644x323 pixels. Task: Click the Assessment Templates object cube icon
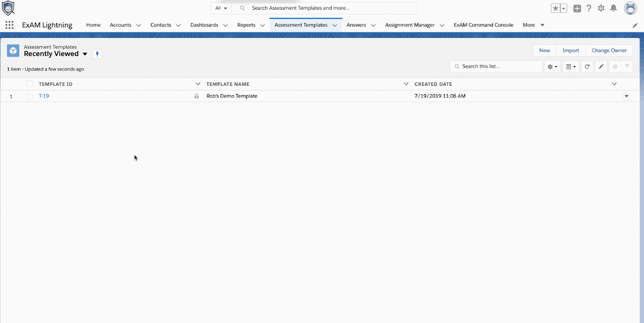13,51
